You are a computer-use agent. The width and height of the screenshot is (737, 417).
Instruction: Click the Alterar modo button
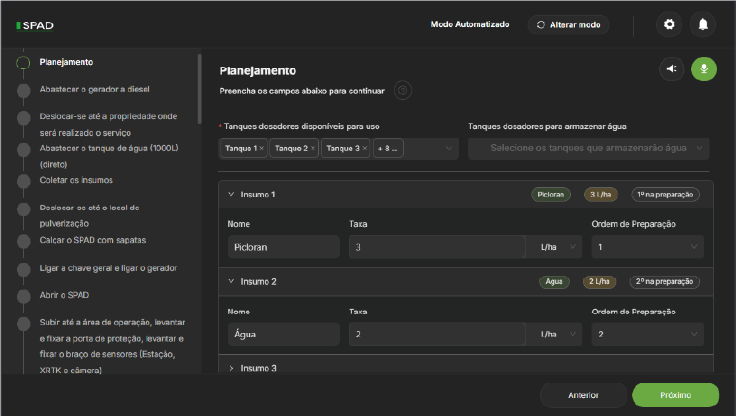[x=569, y=24]
